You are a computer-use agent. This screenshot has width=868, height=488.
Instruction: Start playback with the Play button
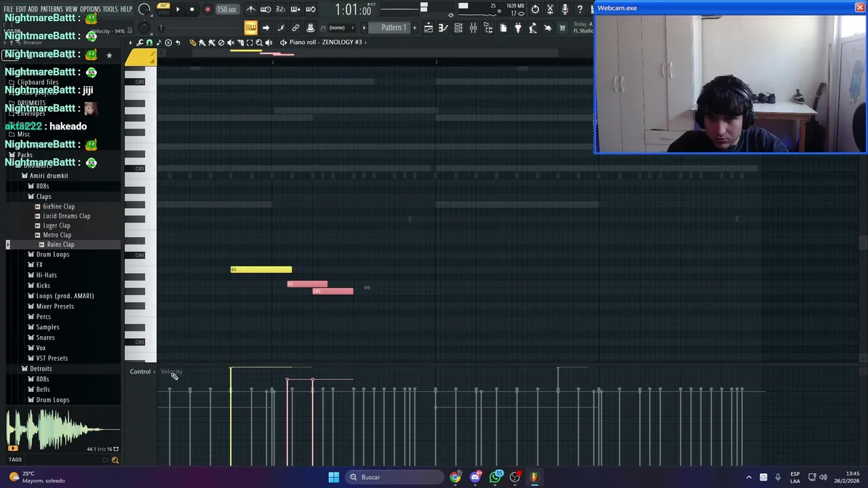click(x=178, y=9)
